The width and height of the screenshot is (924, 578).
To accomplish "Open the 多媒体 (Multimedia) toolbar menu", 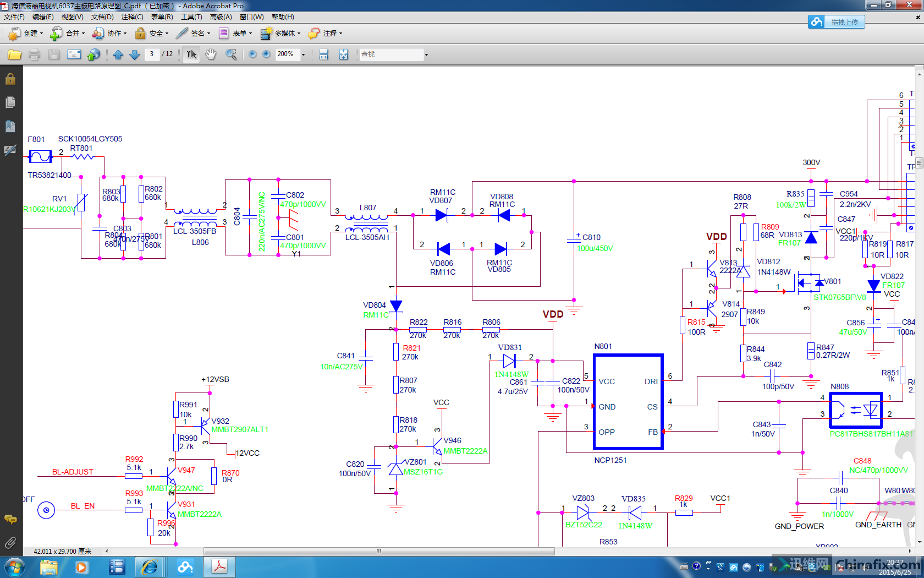I will (280, 34).
